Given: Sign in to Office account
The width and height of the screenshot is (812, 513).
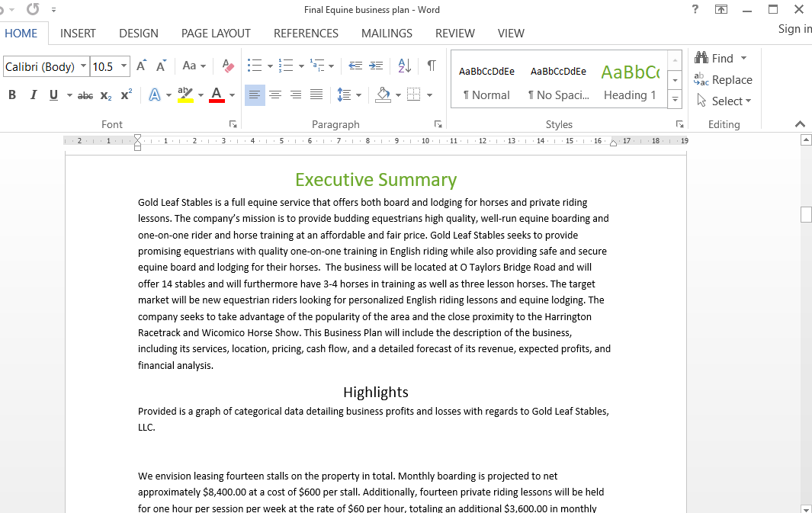Looking at the screenshot, I should pyautogui.click(x=795, y=29).
